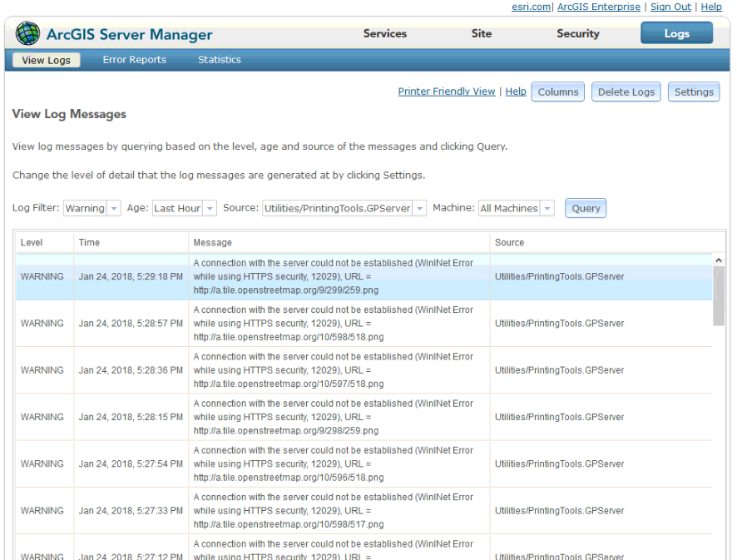737x560 pixels.
Task: Click the ArcGIS globe logo icon
Action: [x=27, y=33]
